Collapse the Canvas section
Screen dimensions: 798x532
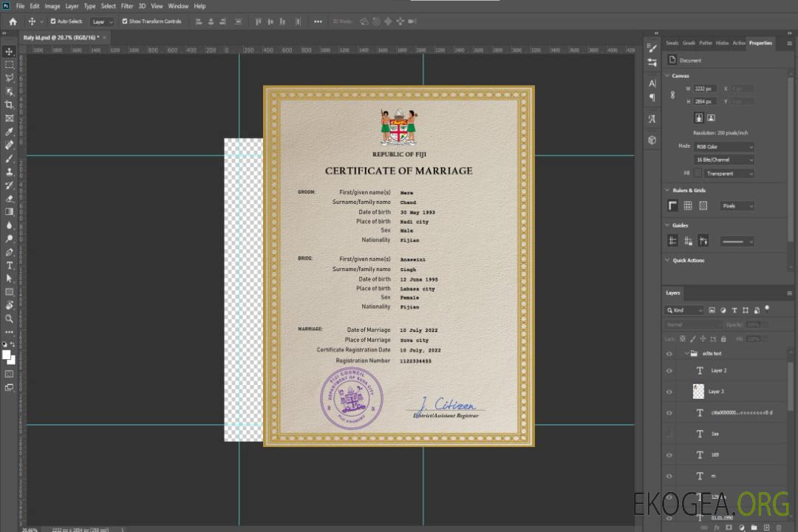tap(667, 75)
